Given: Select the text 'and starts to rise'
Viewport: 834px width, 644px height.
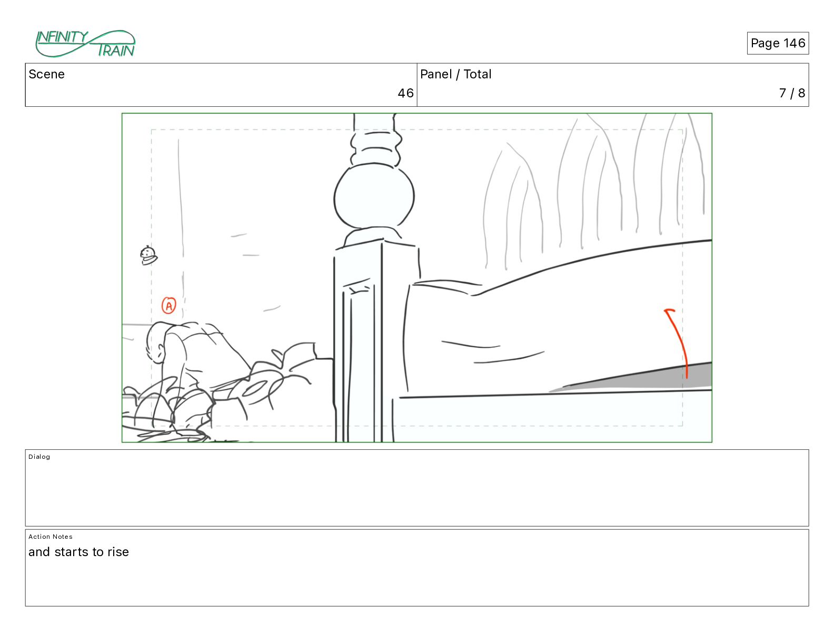Looking at the screenshot, I should (x=79, y=552).
